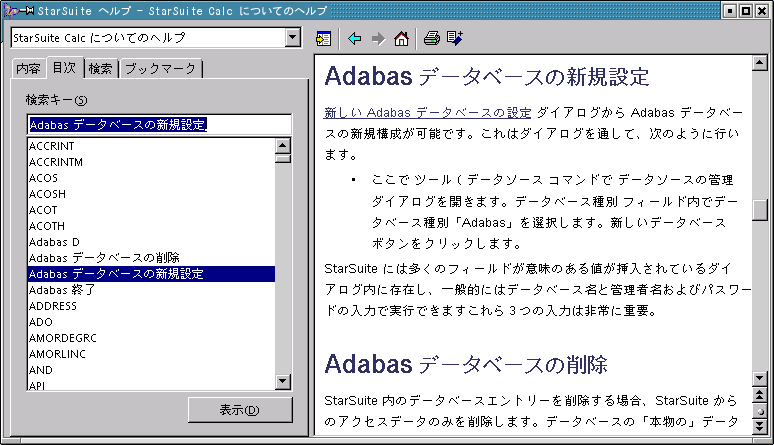Select Adabas データベースの削除 index entry
Screen dimensions: 774x445
coord(151,258)
